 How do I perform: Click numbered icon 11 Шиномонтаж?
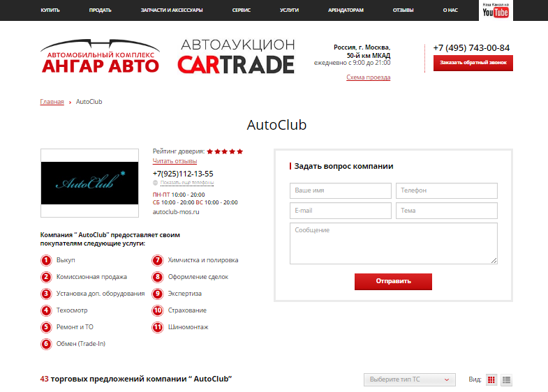pos(158,327)
